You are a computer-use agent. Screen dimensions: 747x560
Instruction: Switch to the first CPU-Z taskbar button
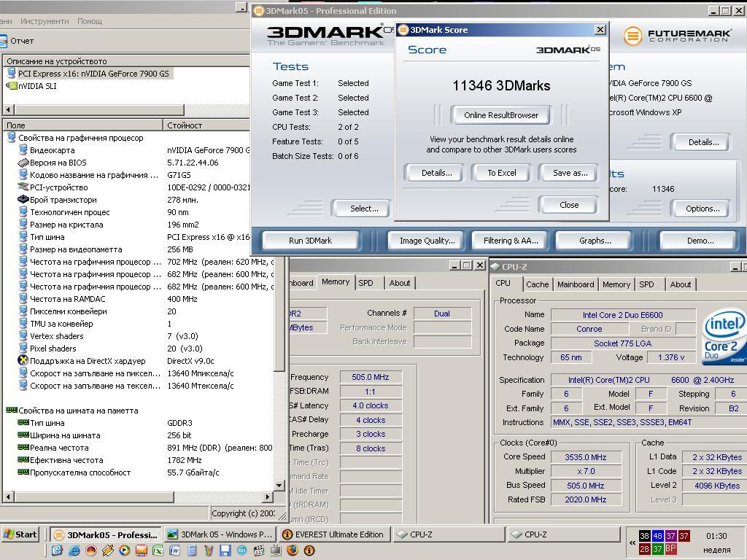(449, 534)
